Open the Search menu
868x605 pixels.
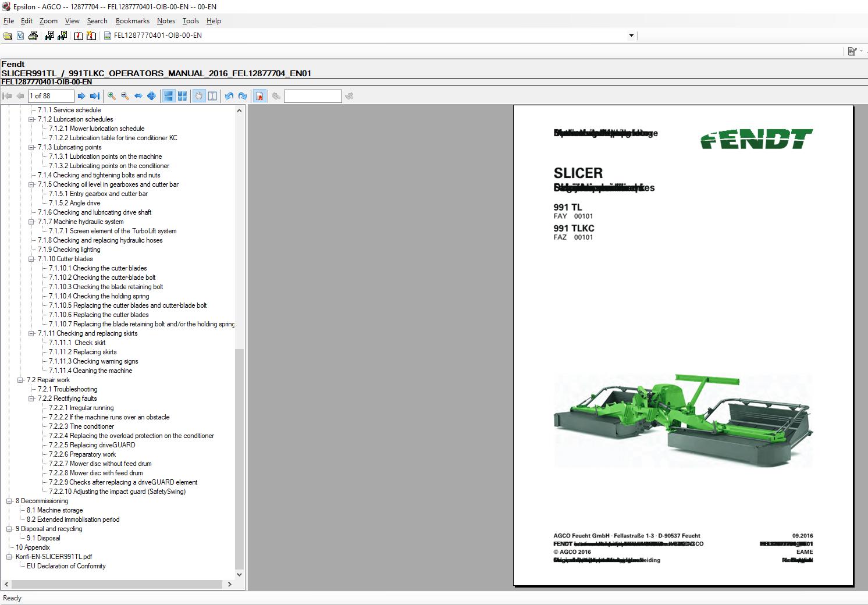point(97,21)
